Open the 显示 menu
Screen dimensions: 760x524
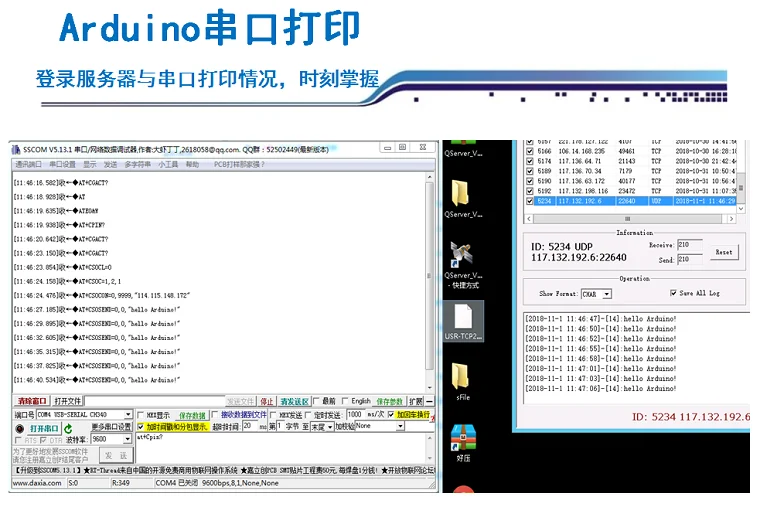coord(90,164)
